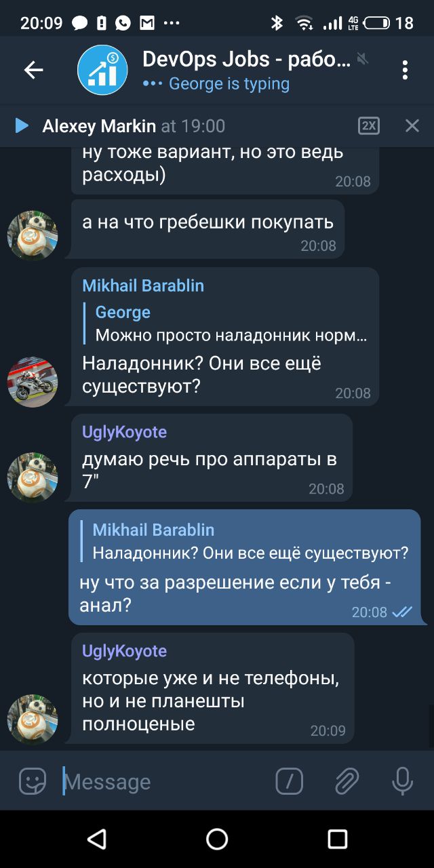
Task: Toggle 2X playback speed
Action: pyautogui.click(x=369, y=125)
